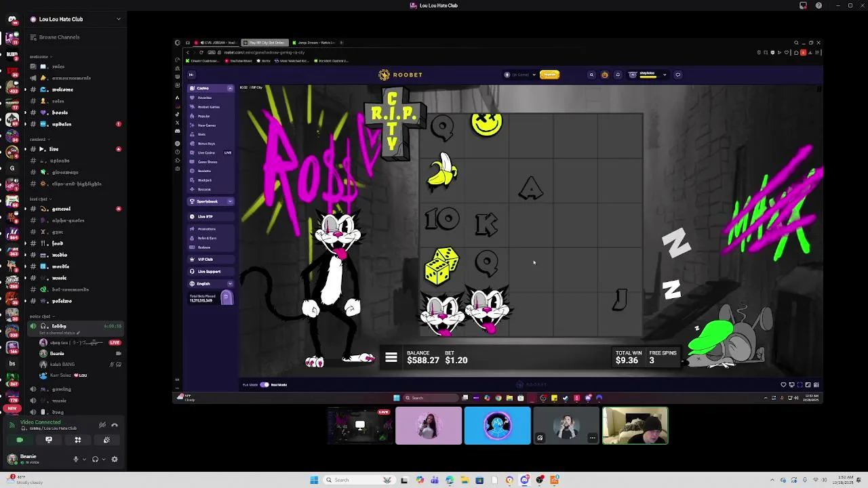Open VIP Club in Roobet sidebar
This screenshot has width=868, height=488.
pyautogui.click(x=211, y=259)
